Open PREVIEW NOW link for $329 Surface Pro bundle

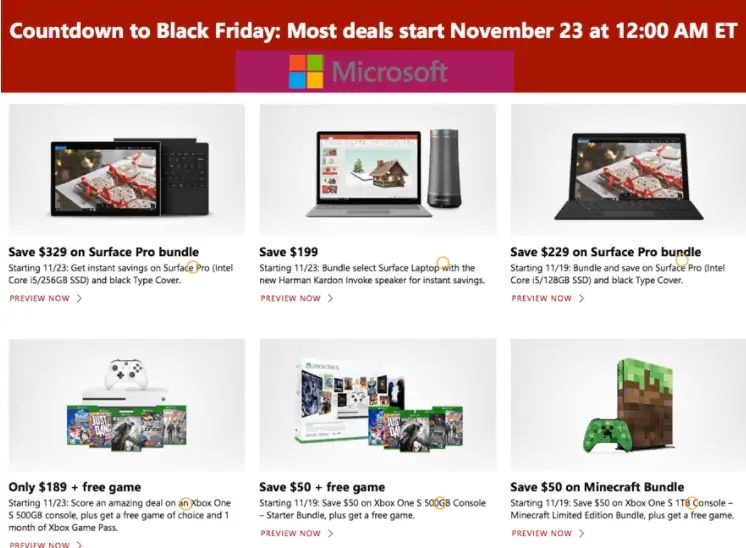click(x=39, y=298)
